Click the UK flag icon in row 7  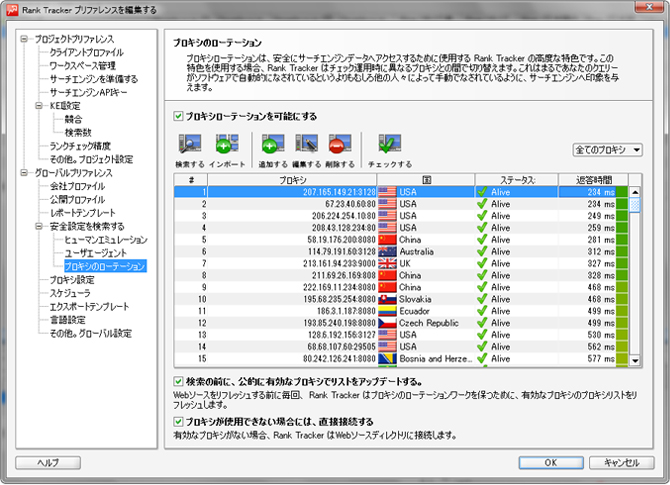click(387, 264)
